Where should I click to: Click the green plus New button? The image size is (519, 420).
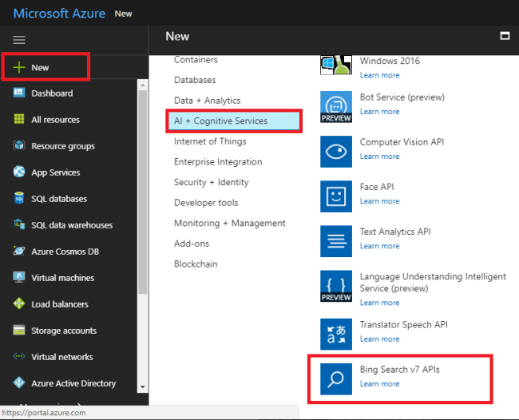pos(19,68)
